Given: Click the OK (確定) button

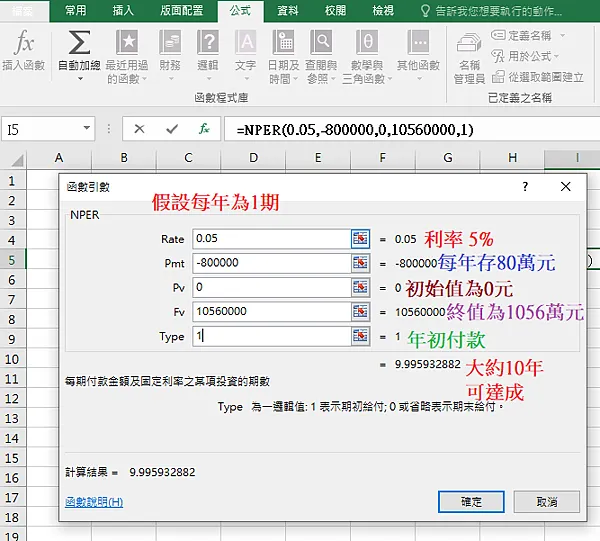Looking at the screenshot, I should (x=471, y=502).
